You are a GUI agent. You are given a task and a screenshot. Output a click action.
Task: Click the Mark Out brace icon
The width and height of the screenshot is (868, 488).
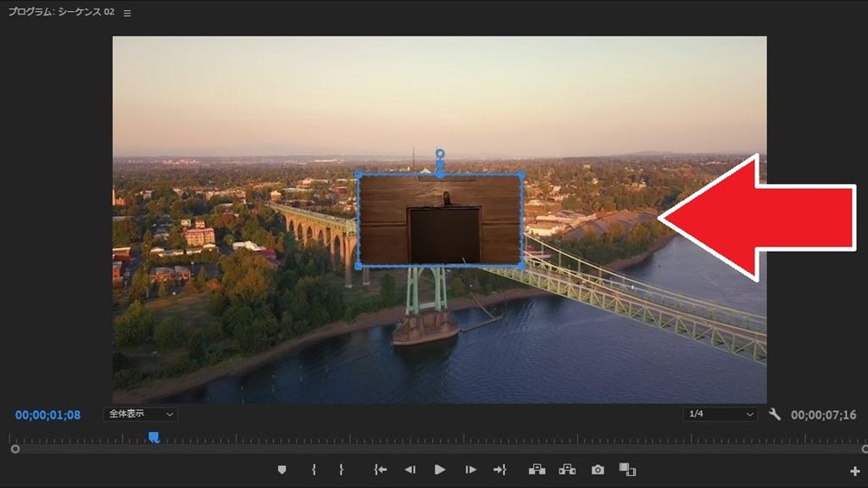[342, 469]
